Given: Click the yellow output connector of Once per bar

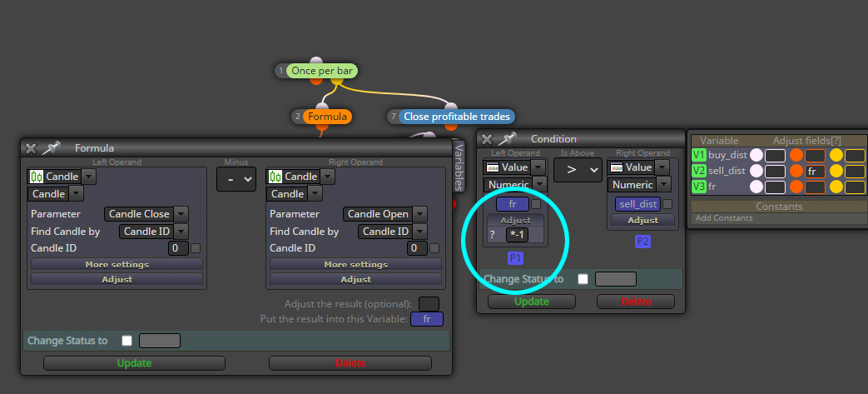Looking at the screenshot, I should click(x=337, y=82).
